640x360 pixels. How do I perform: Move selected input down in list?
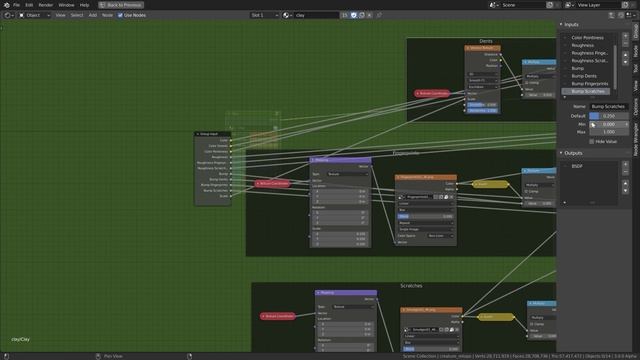pyautogui.click(x=625, y=62)
